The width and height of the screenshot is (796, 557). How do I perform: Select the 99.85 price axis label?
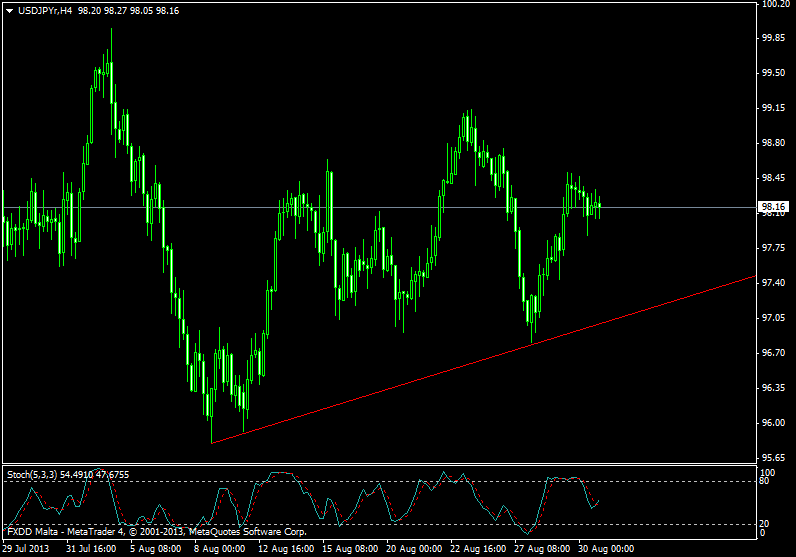pyautogui.click(x=774, y=38)
